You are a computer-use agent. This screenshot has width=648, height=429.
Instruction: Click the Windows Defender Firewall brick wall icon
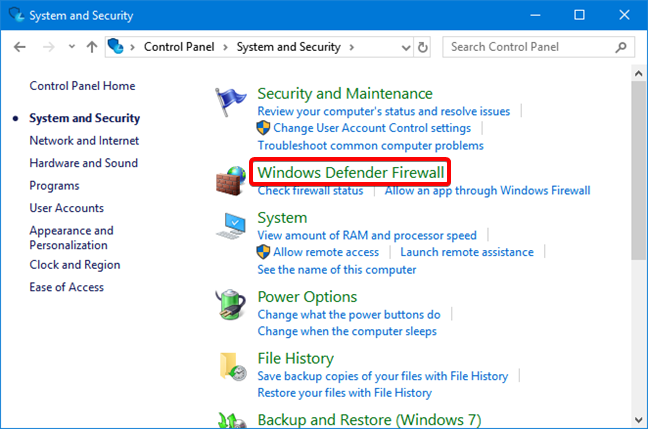tap(231, 181)
